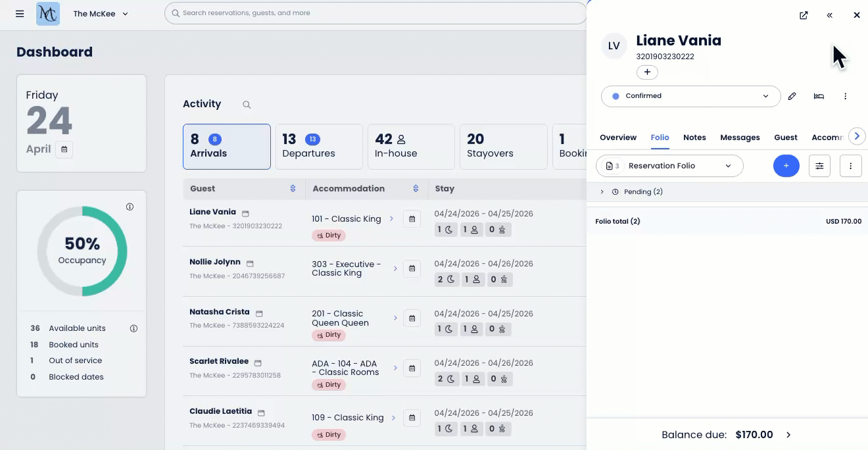Open Nollie Jolynn reservation
This screenshot has height=450, width=868.
pos(215,262)
